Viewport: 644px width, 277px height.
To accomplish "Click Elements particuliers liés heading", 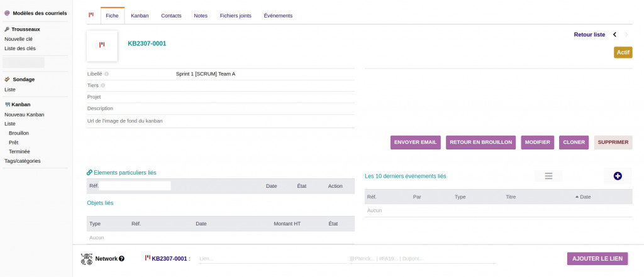I will click(125, 173).
